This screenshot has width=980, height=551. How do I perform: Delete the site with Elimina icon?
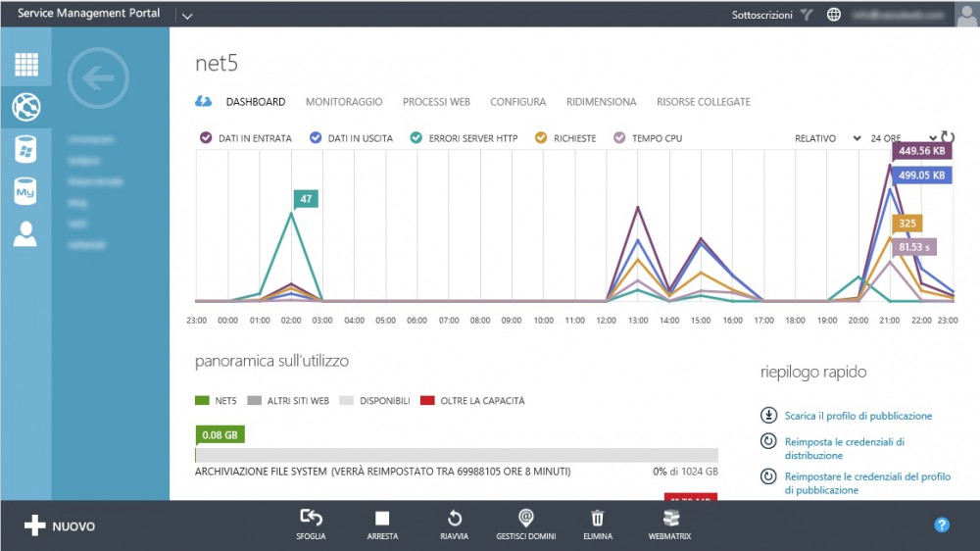598,519
